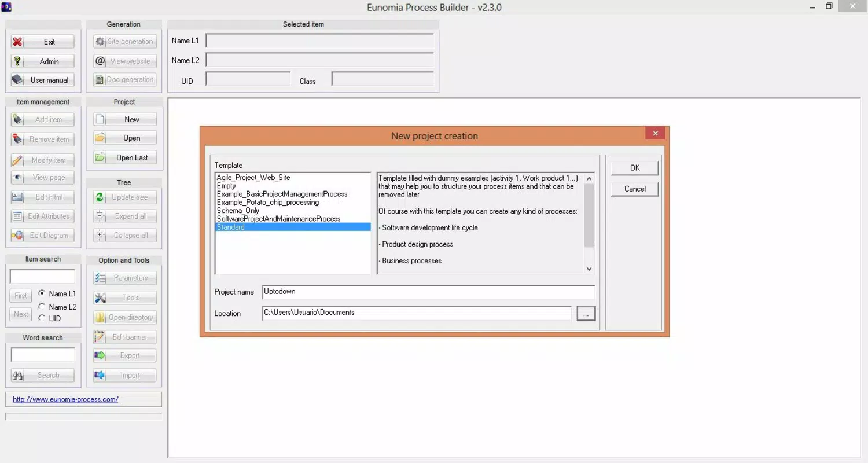Click the UID field in Selected item

(x=248, y=79)
